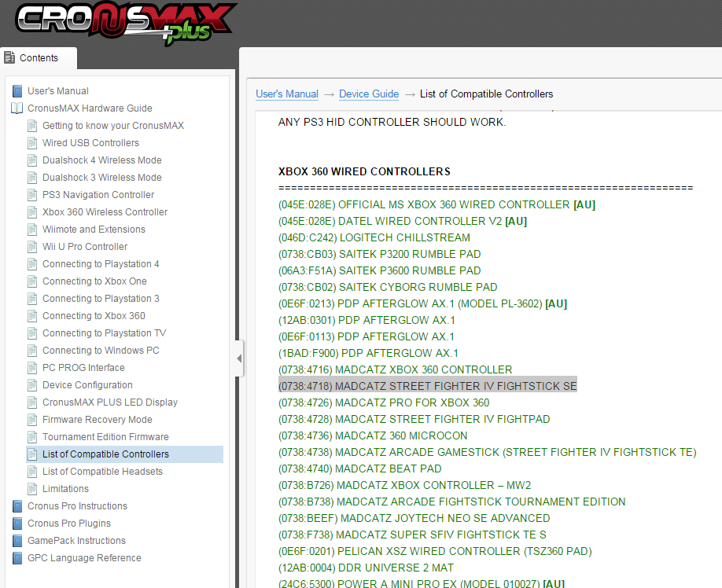The image size is (722, 588).
Task: Collapse the contents sidebar with the arrow handle
Action: (x=239, y=358)
